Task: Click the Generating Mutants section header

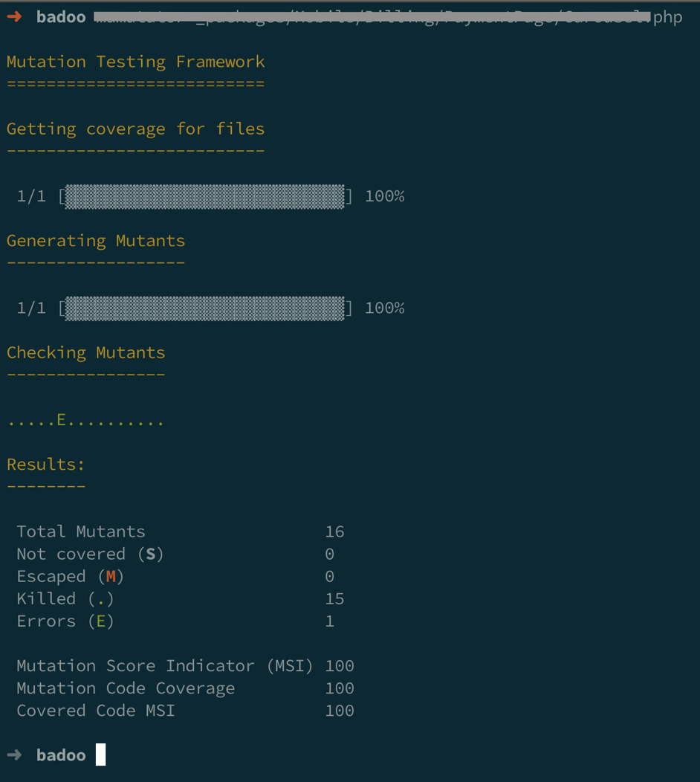Action: pyautogui.click(x=95, y=240)
